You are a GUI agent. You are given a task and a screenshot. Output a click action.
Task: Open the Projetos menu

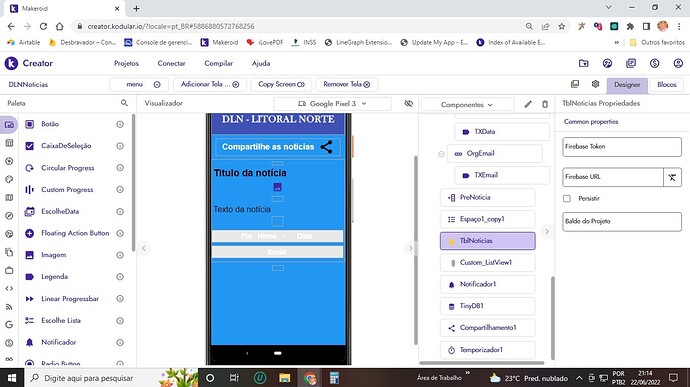point(126,63)
